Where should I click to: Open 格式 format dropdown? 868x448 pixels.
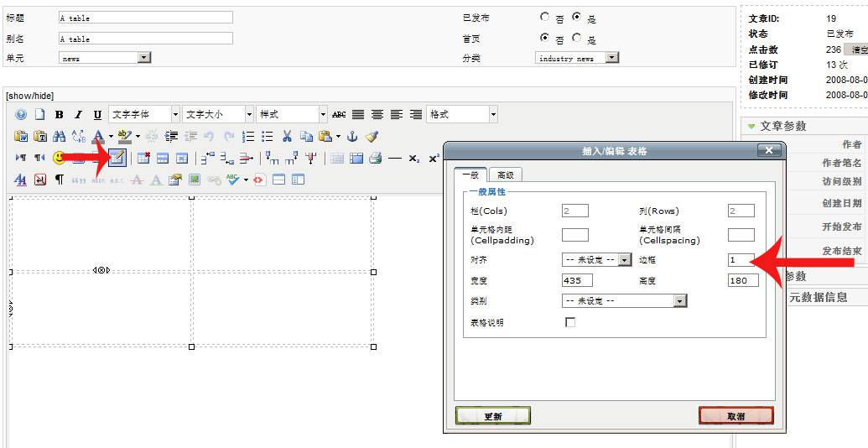[463, 115]
